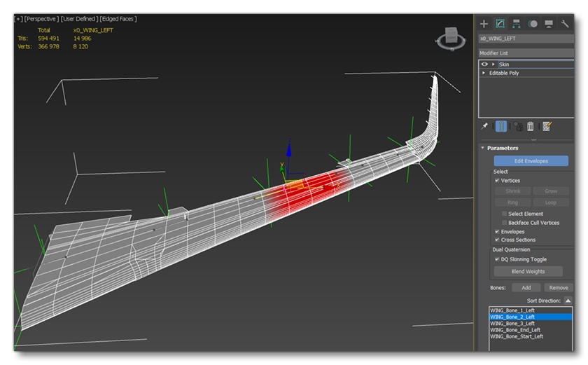Click the Pin Stack icon
The height and width of the screenshot is (365, 588).
click(x=484, y=126)
